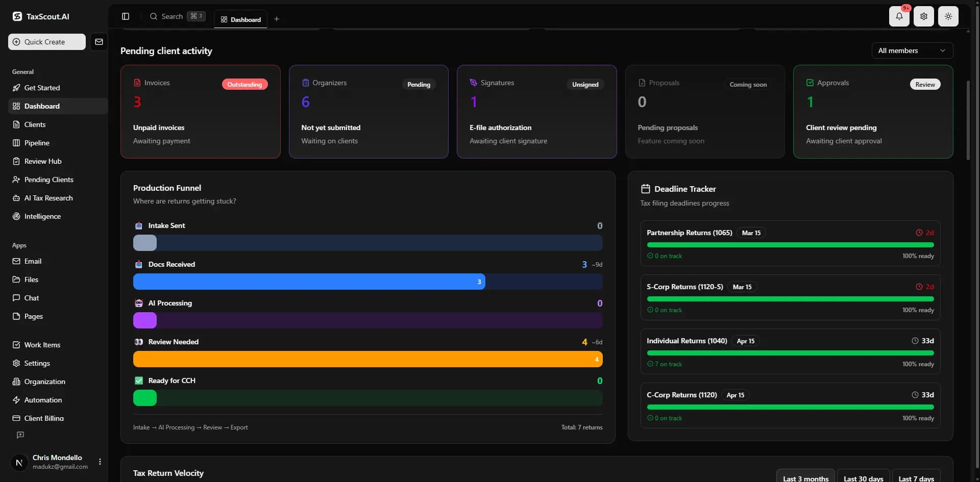This screenshot has width=980, height=482.
Task: Click the settings gear icon in top bar
Action: pos(923,16)
